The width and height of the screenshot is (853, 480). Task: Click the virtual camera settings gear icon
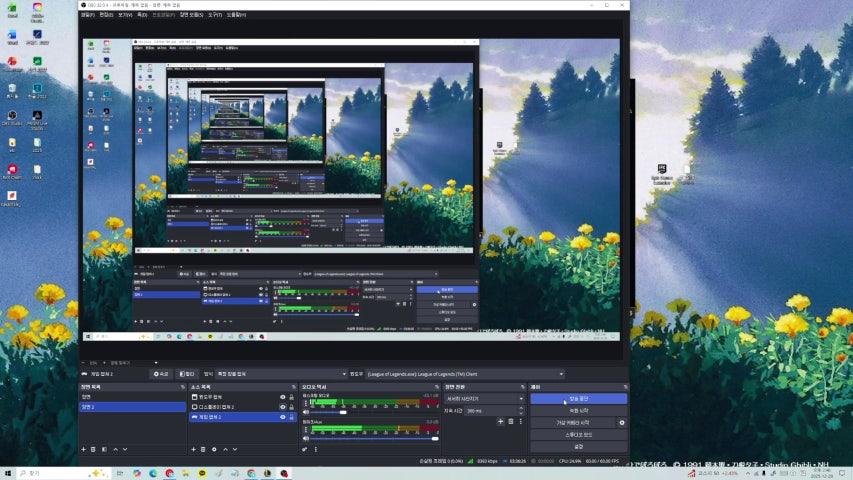[622, 422]
